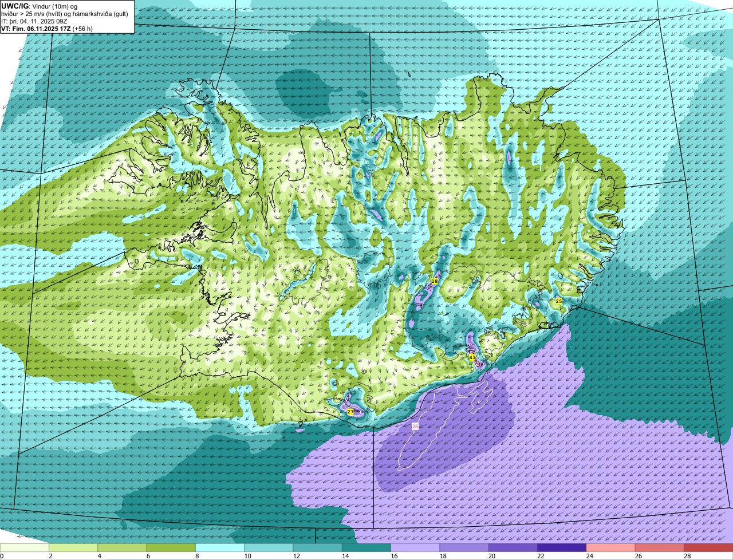Click the 'VT: Fim. 06.11.2025 17Z' line
The image size is (733, 560).
point(36,28)
